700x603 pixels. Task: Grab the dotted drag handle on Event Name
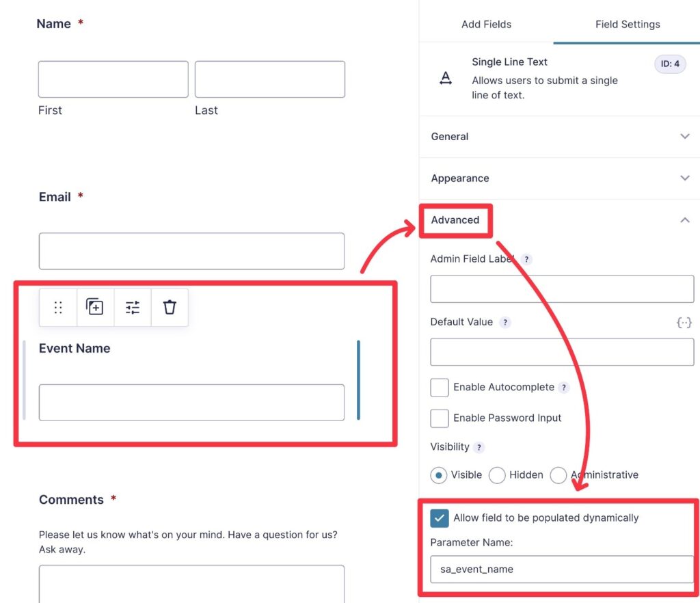[58, 307]
